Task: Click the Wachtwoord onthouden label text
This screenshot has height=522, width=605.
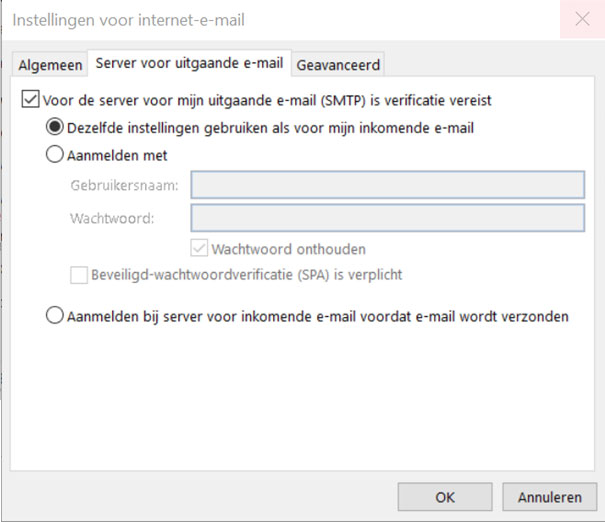Action: click(289, 249)
